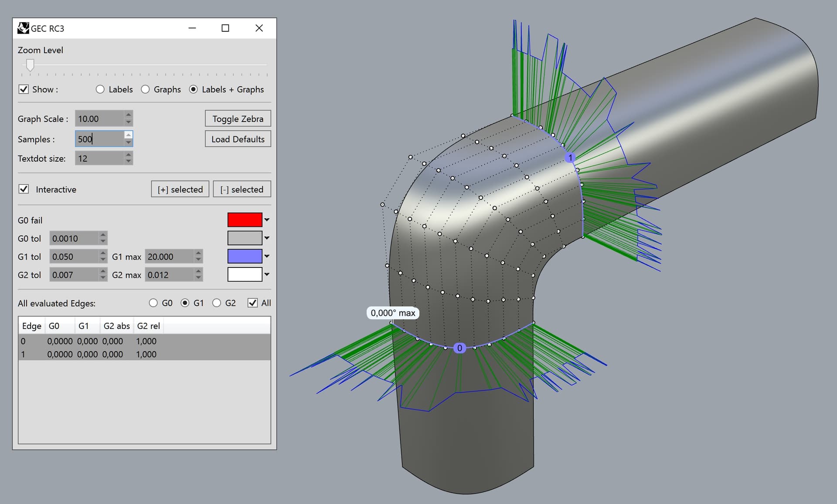Sort table by G2 abs column header
Viewport: 837px width, 504px height.
coord(116,326)
